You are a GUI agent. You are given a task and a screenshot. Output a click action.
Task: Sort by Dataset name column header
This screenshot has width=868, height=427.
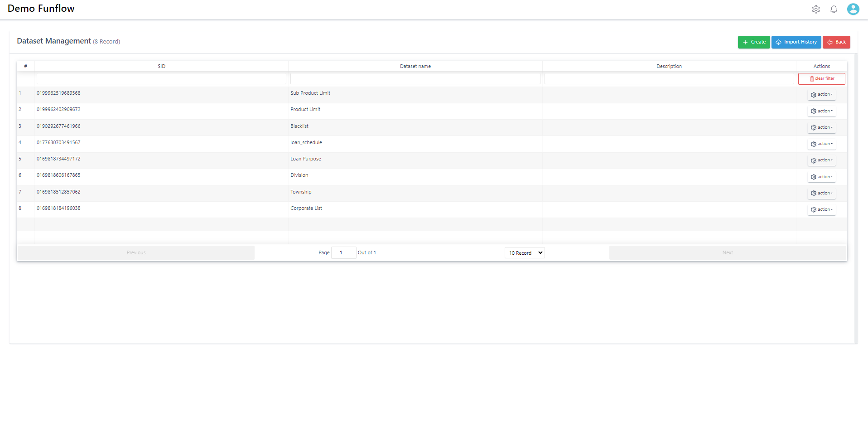(415, 67)
